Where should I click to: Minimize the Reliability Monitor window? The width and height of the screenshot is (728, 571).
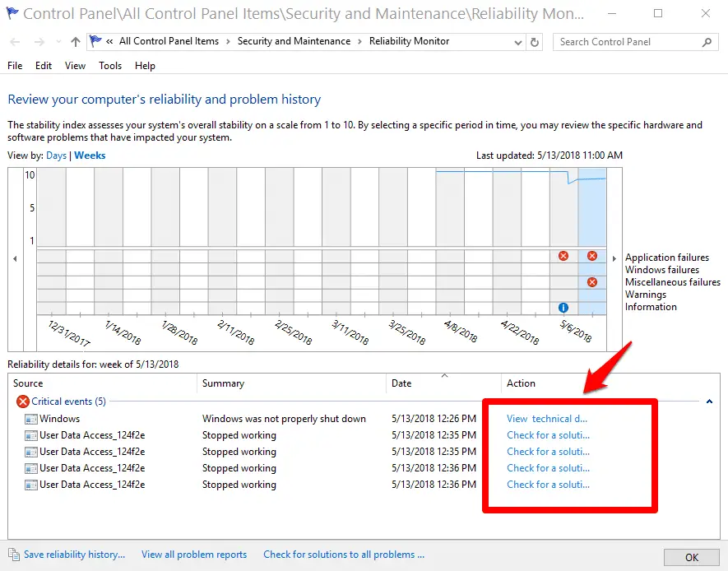pyautogui.click(x=612, y=13)
